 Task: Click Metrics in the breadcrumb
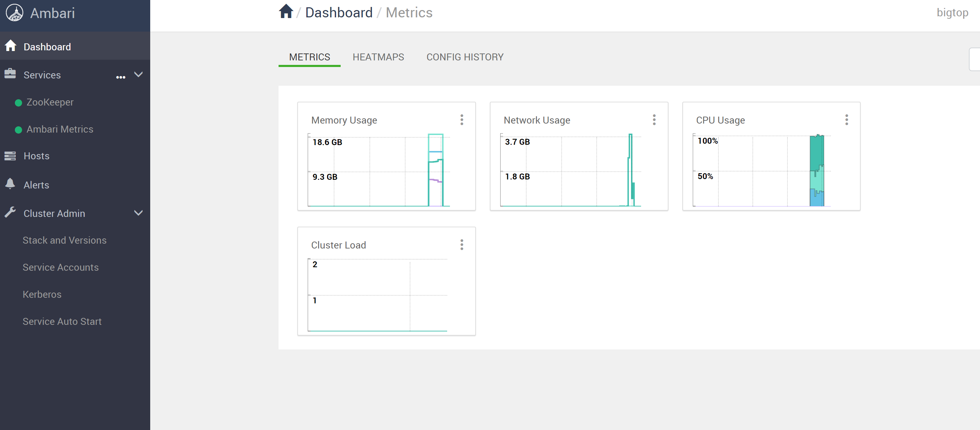[409, 12]
